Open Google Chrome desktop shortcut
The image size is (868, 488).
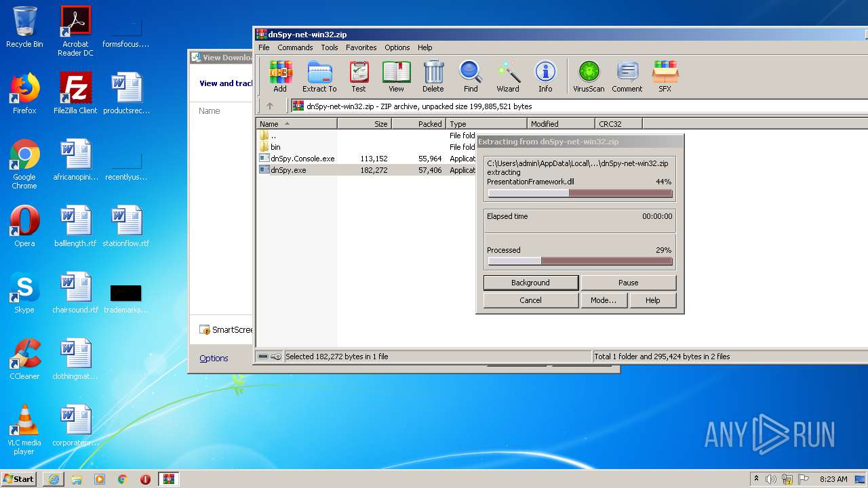click(24, 164)
